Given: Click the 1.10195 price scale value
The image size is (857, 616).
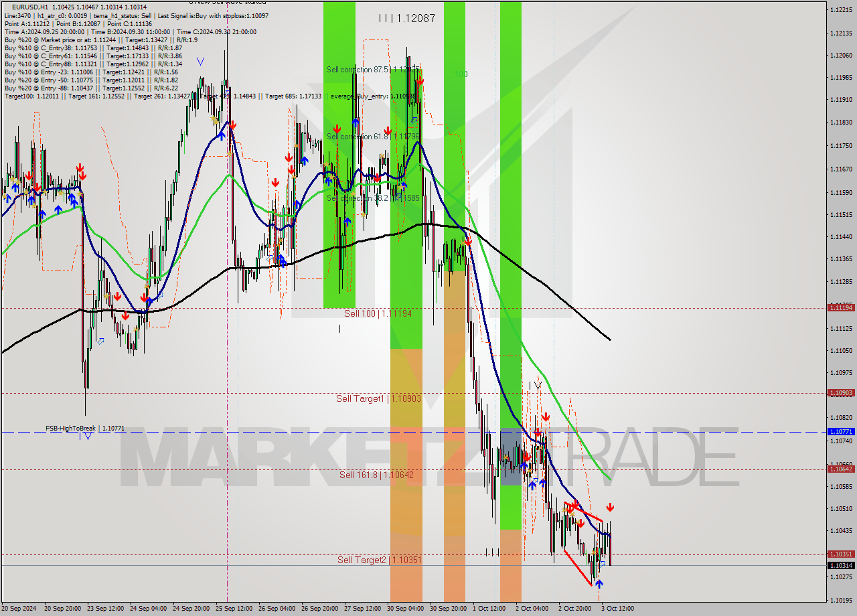Looking at the screenshot, I should (x=841, y=600).
